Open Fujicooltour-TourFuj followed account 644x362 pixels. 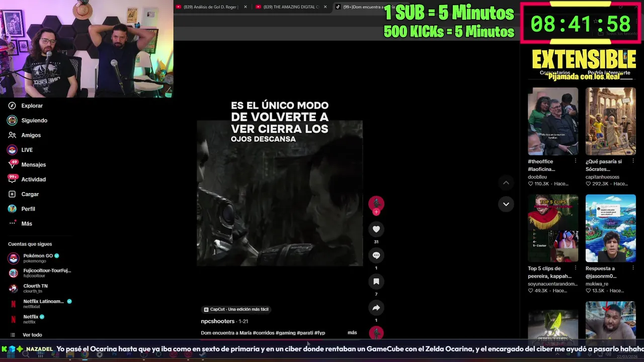pyautogui.click(x=39, y=273)
